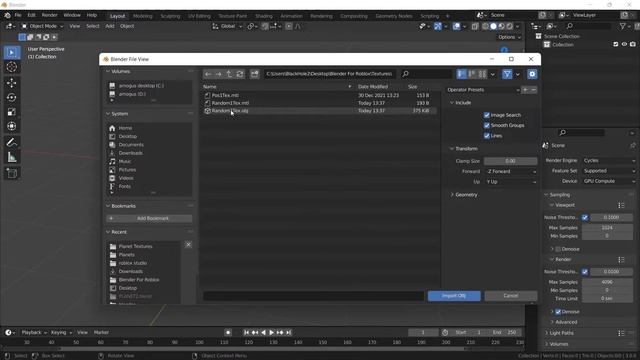Cancel the file import dialog
The image size is (640, 360).
tap(511, 296)
